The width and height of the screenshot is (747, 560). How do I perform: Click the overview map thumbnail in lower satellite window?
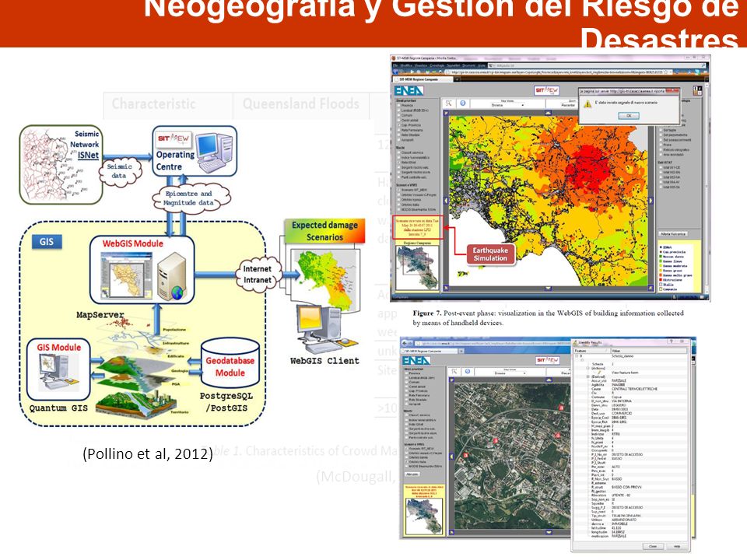point(424,515)
